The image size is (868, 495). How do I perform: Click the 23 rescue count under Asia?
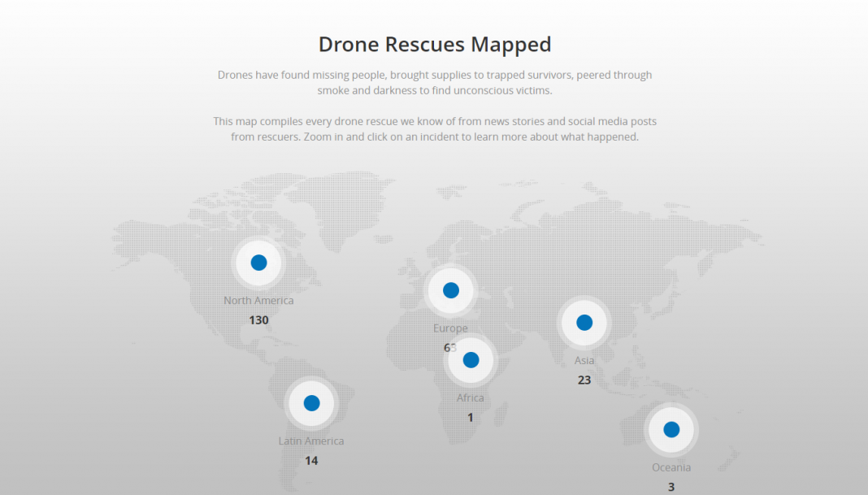pos(584,379)
